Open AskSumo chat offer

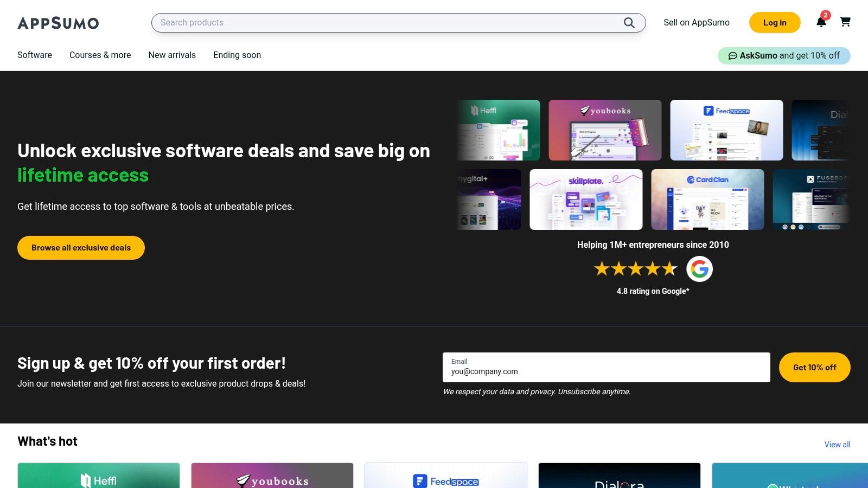pos(783,56)
